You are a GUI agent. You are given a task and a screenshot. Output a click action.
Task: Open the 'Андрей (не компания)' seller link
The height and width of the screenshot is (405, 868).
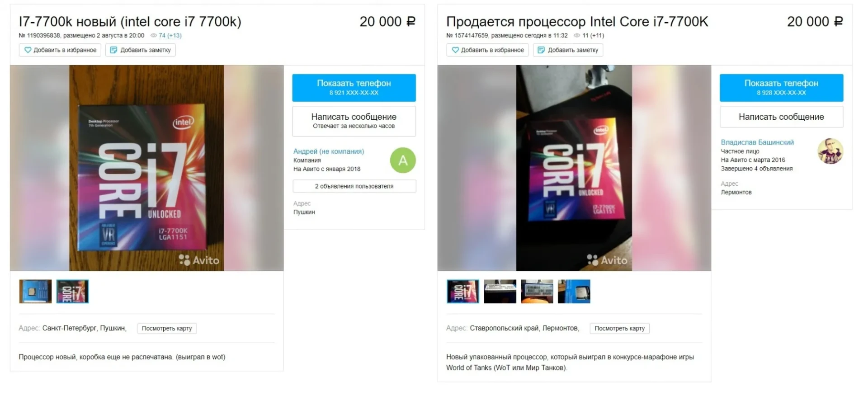point(329,151)
